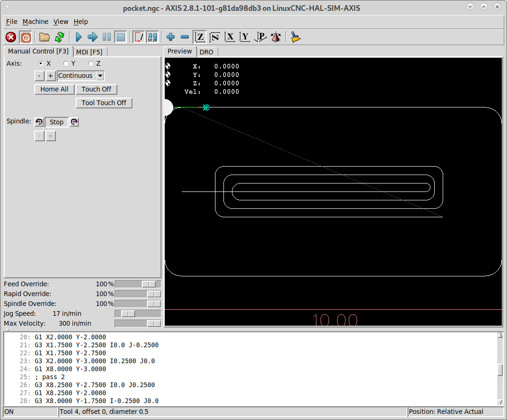This screenshot has width=507, height=420.
Task: Zoom out with the blue minus icon
Action: click(184, 37)
